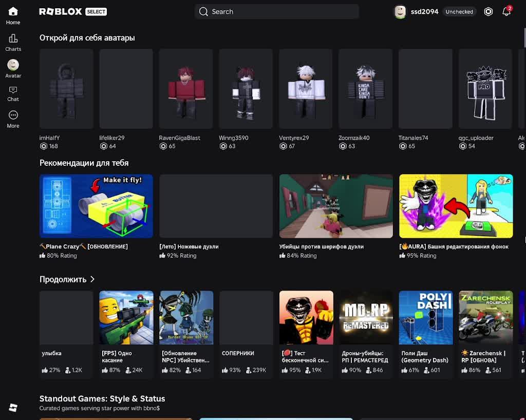Expand the Продолжить section chevron
Viewport: 526px width, 420px height.
coord(92,279)
